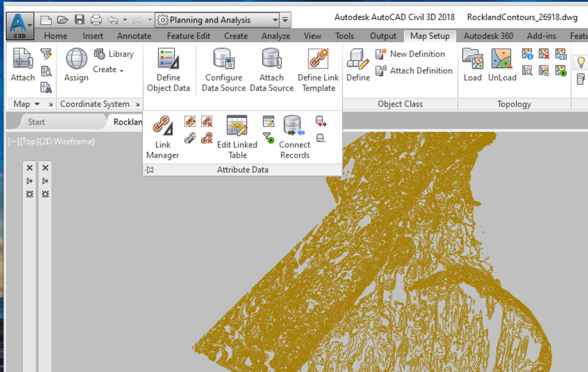Screen dimensions: 588x372
Task: Click New Definition button
Action: pos(410,54)
